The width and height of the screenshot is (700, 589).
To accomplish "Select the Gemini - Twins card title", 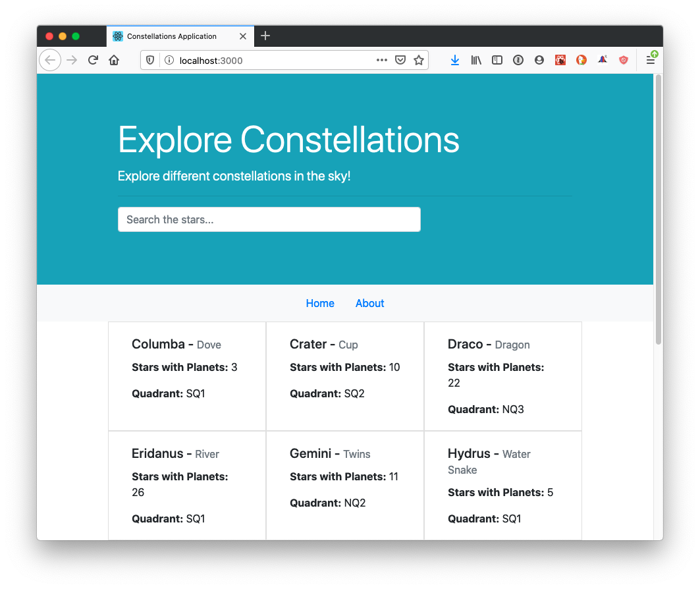I will 330,454.
